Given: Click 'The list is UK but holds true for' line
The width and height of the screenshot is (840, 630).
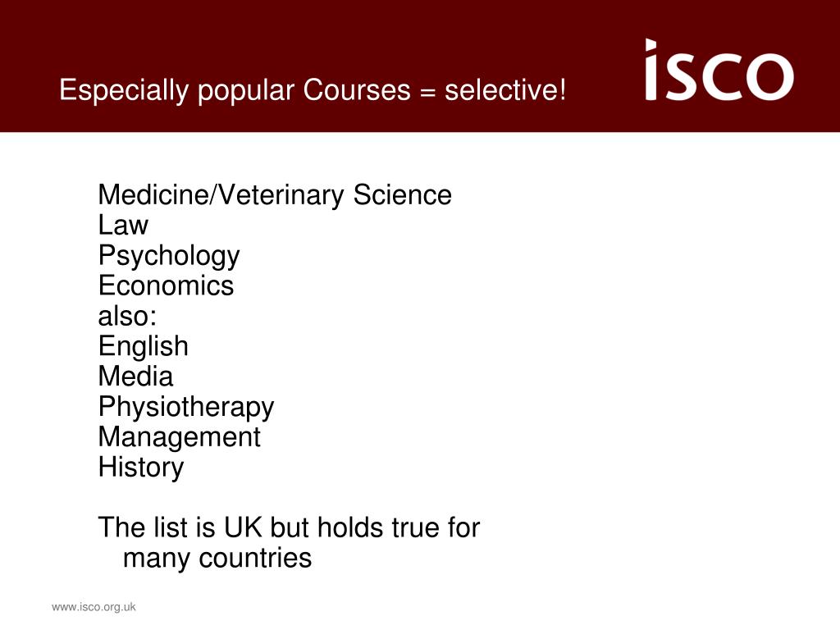Looking at the screenshot, I should pyautogui.click(x=289, y=527).
